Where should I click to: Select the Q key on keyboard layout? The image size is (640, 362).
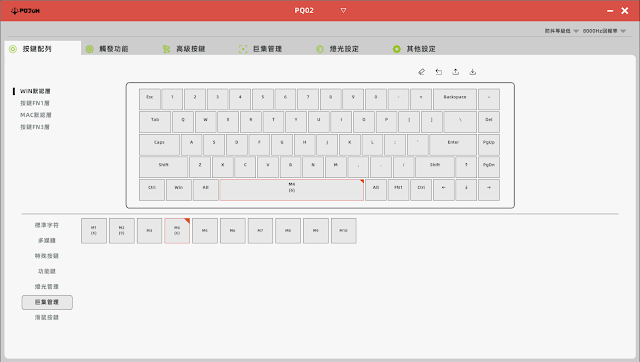[183, 122]
